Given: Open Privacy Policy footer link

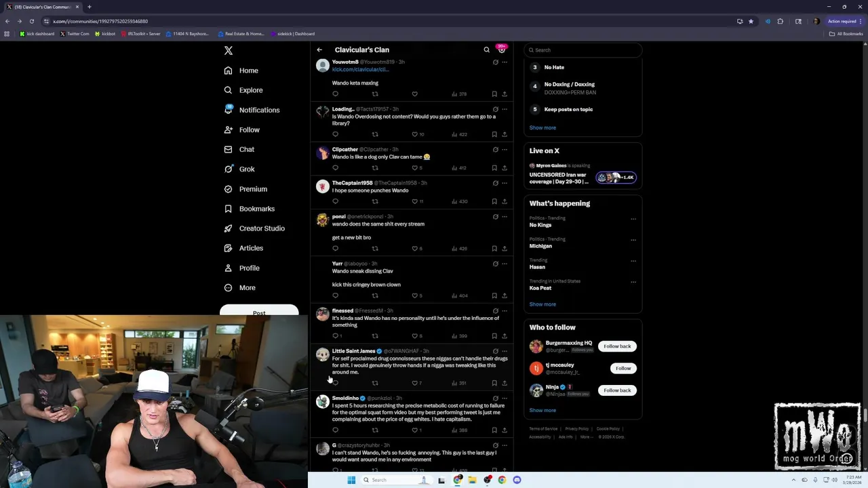Looking at the screenshot, I should tap(576, 429).
